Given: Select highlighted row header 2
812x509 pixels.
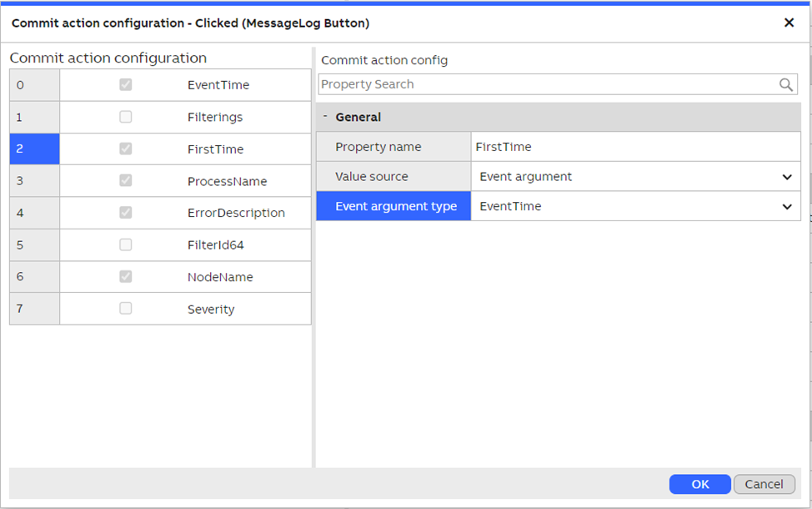Looking at the screenshot, I should coord(34,149).
